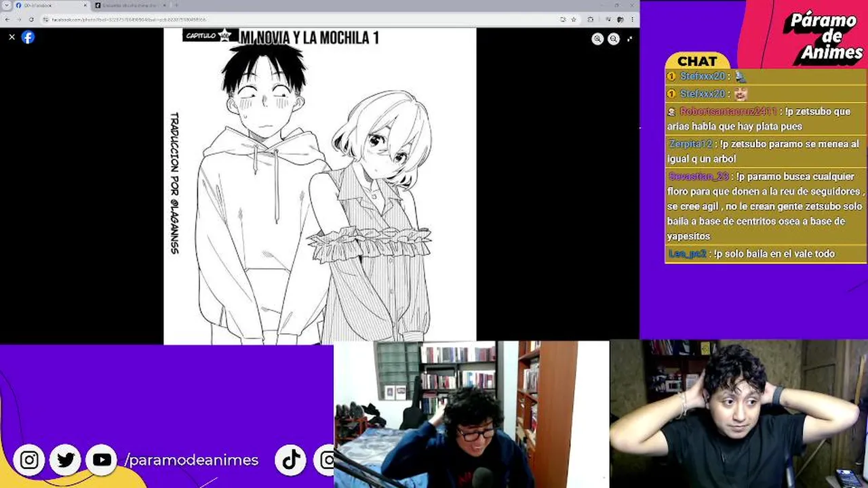Viewport: 868px width, 488px height.
Task: Click Sevastian_23's chat message
Action: click(x=766, y=206)
